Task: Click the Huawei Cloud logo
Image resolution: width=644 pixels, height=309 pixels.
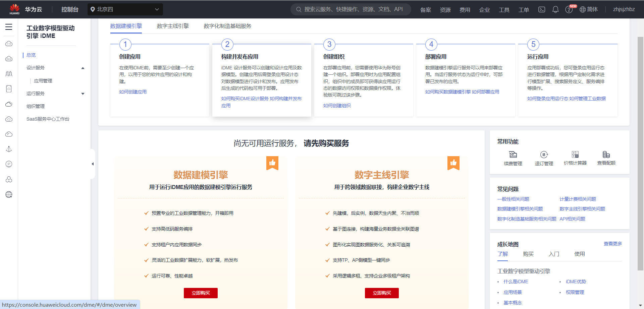Action: coord(15,9)
